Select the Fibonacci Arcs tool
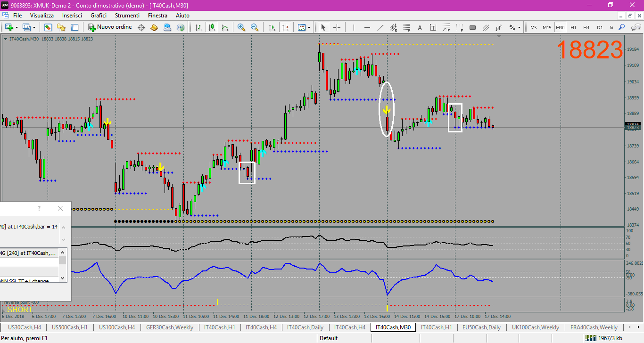The width and height of the screenshot is (644, 343). (446, 27)
